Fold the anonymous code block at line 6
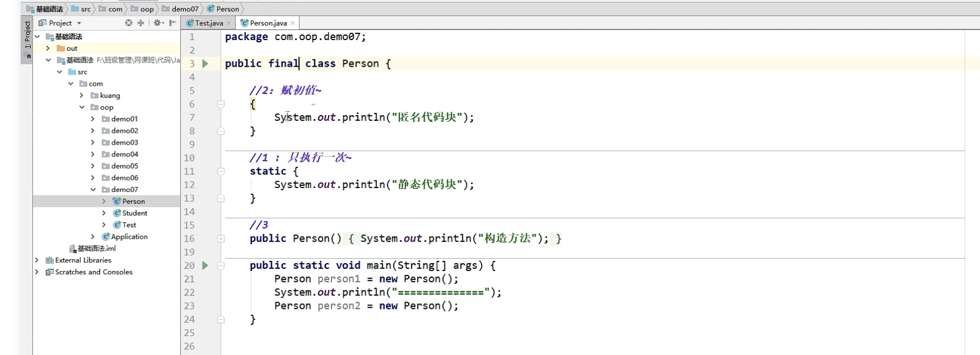The width and height of the screenshot is (980, 355). click(221, 104)
